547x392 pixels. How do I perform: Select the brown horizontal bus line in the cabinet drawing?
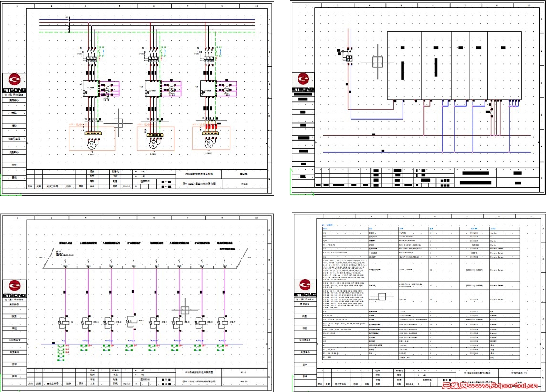426,135
